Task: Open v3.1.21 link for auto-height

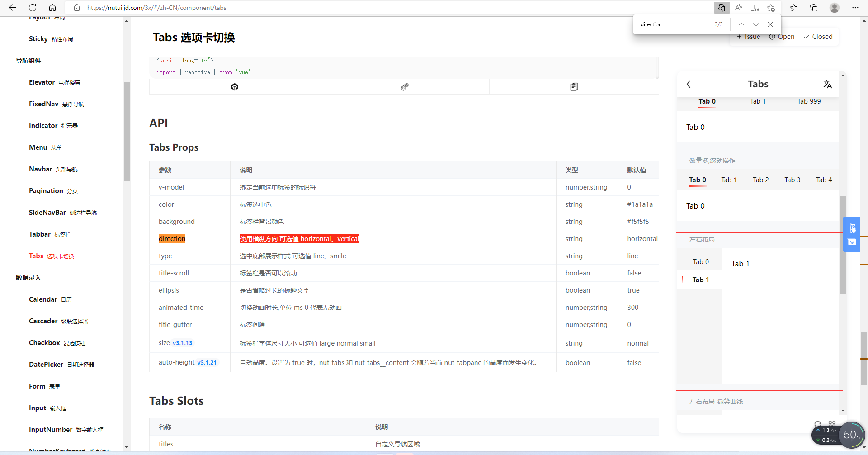Action: [x=207, y=362]
